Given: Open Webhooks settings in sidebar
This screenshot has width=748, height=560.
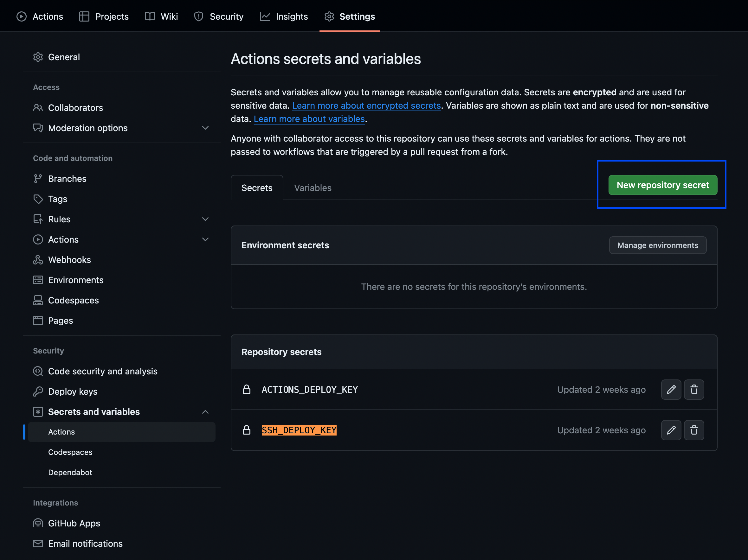Looking at the screenshot, I should [x=69, y=259].
